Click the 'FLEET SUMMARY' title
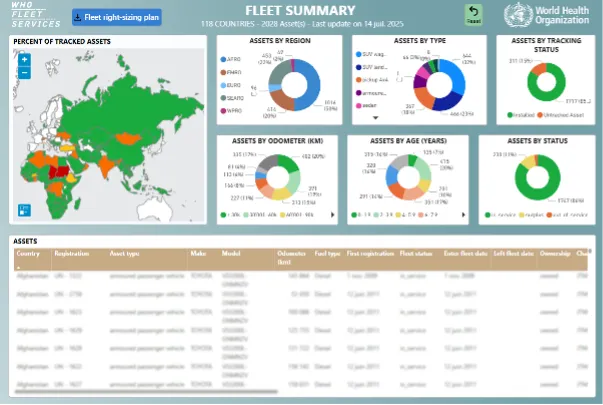The width and height of the screenshot is (603, 405). tap(300, 10)
